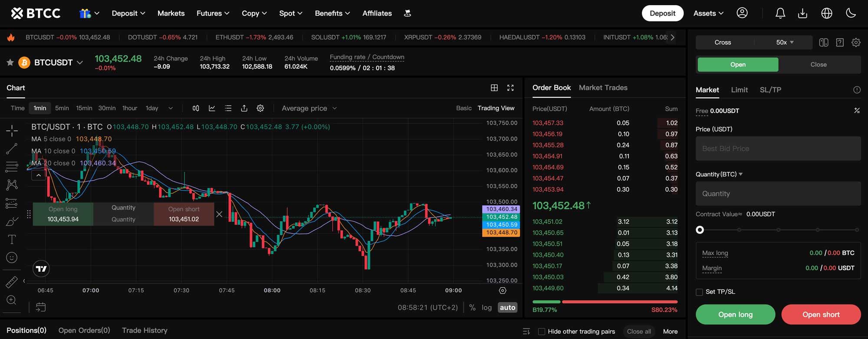Select the text annotation tool
The height and width of the screenshot is (339, 868).
(x=12, y=239)
